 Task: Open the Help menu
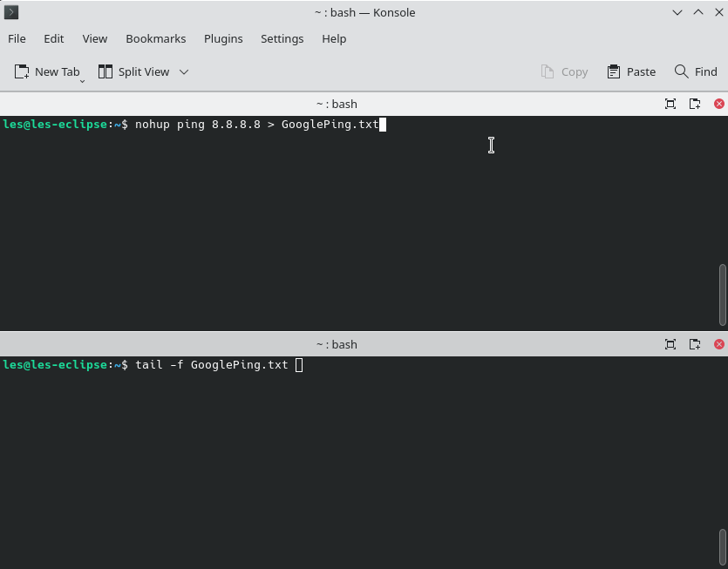click(x=334, y=38)
